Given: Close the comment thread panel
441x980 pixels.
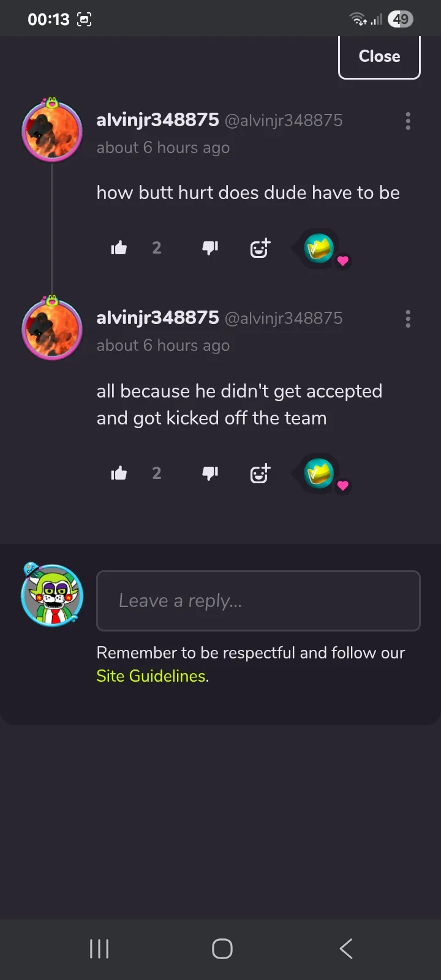Looking at the screenshot, I should point(380,56).
